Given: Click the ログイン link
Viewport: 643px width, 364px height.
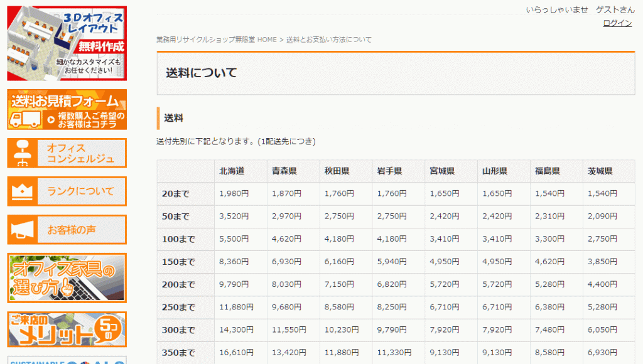Looking at the screenshot, I should (x=617, y=23).
